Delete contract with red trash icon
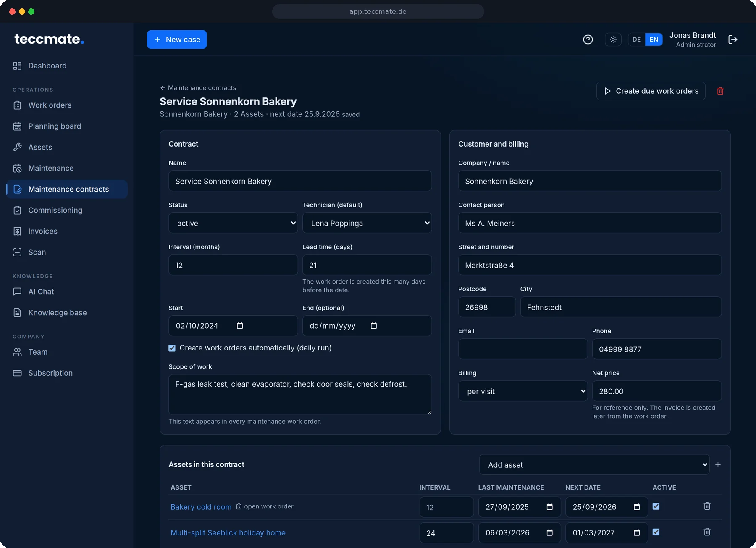 coord(720,91)
